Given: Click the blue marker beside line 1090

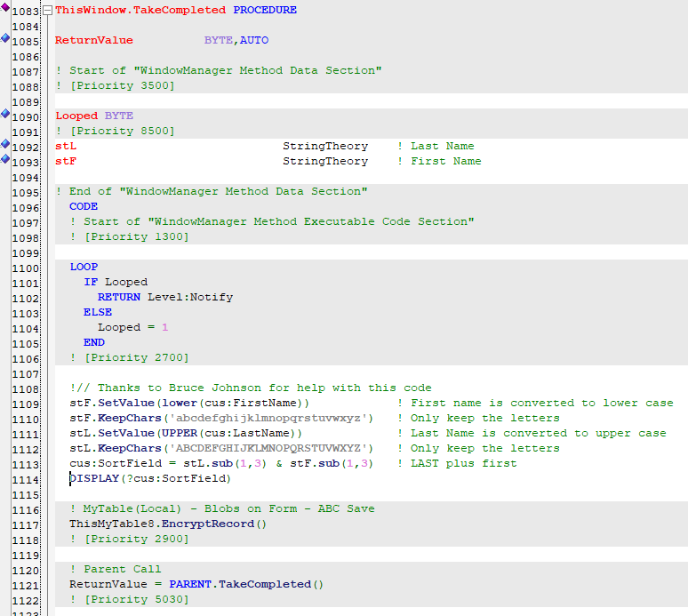Looking at the screenshot, I should [5, 114].
